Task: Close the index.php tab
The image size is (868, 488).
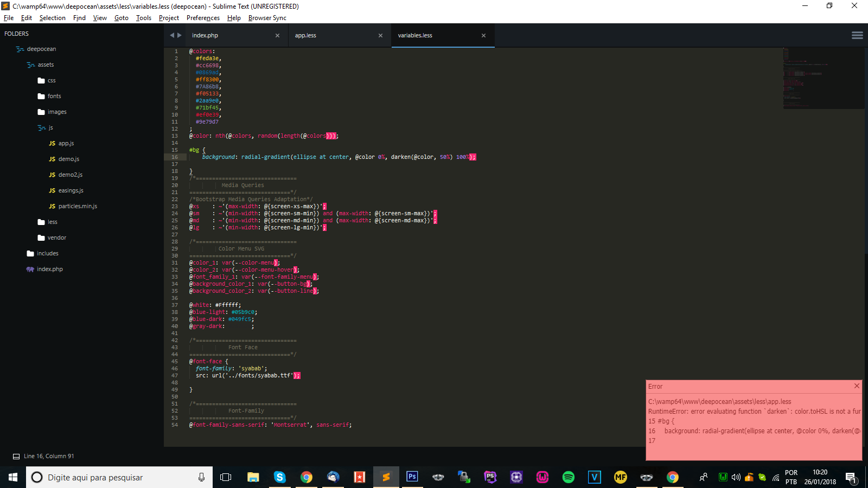Action: point(277,36)
